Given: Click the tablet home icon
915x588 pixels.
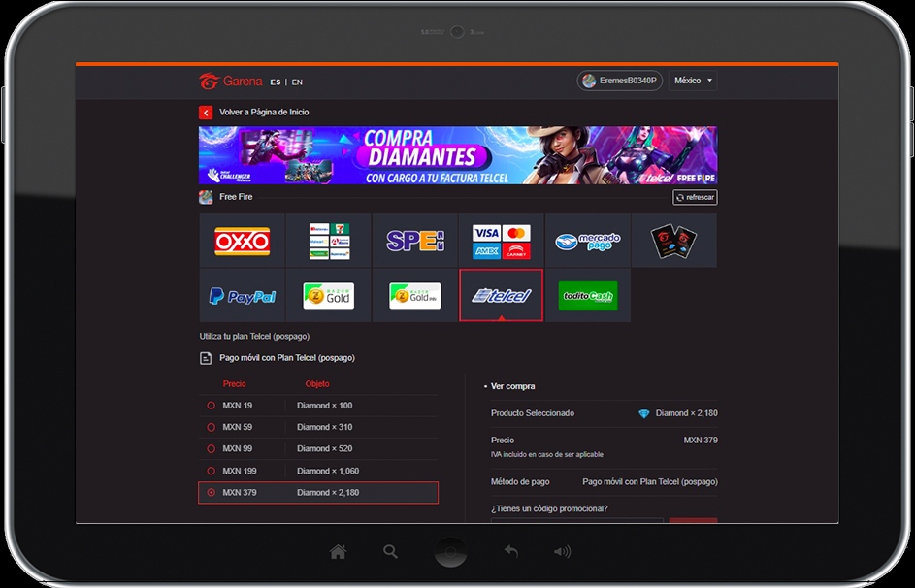Looking at the screenshot, I should click(338, 551).
